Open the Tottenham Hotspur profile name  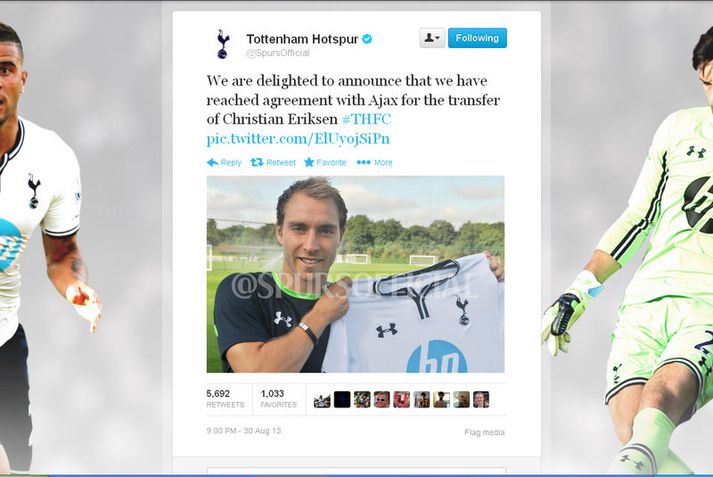(302, 39)
